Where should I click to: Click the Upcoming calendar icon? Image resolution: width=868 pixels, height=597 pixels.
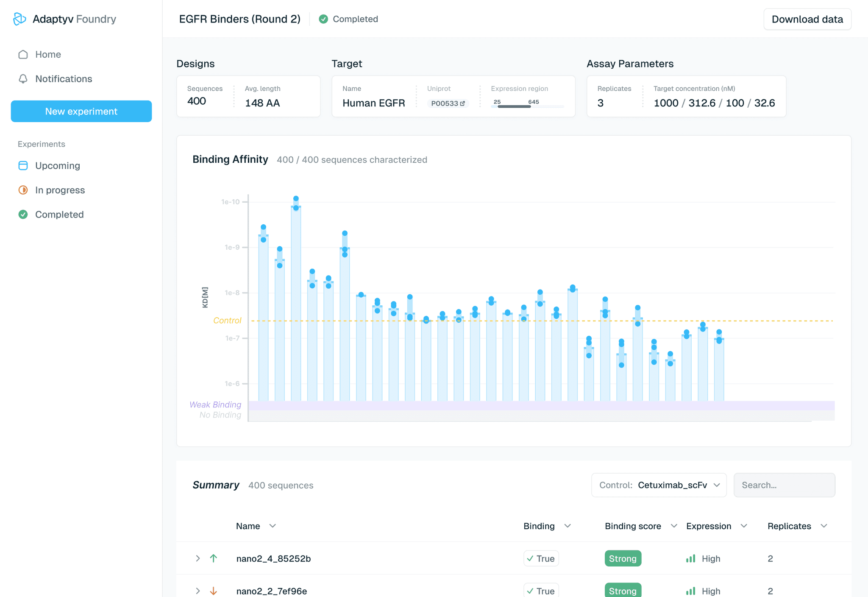click(23, 166)
